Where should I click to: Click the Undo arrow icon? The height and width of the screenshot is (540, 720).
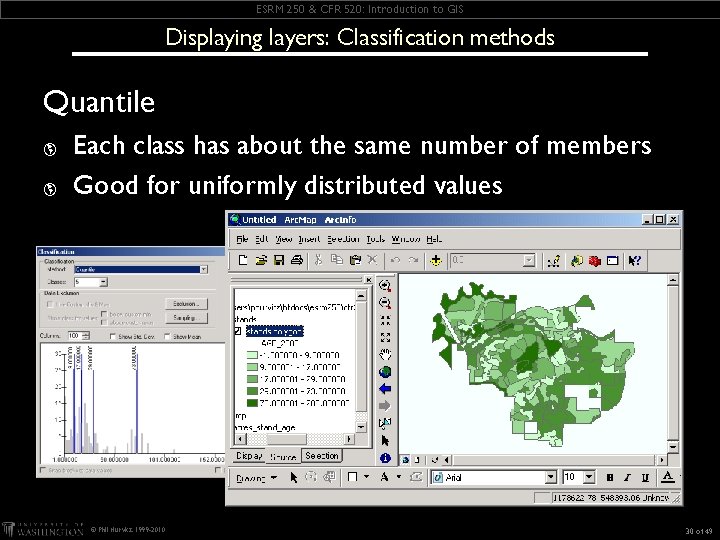click(x=395, y=260)
